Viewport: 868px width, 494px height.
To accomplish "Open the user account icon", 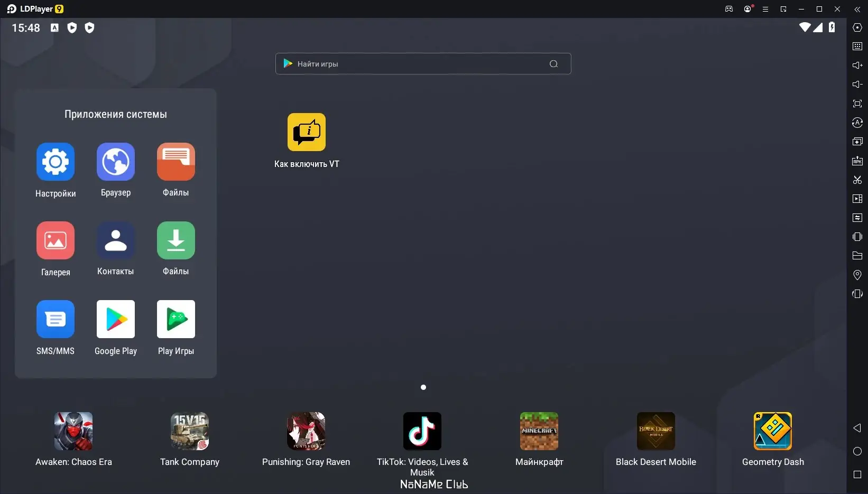I will click(747, 9).
